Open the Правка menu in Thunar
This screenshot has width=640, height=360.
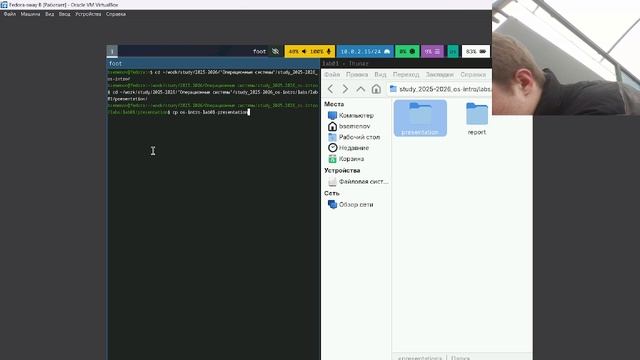[357, 75]
